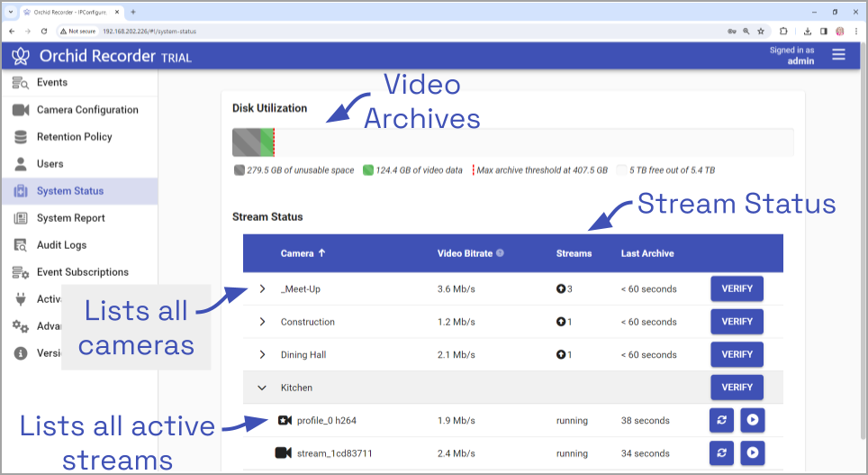Screen dimensions: 868x475
Task: Expand the Dining Hall camera row
Action: tap(262, 354)
